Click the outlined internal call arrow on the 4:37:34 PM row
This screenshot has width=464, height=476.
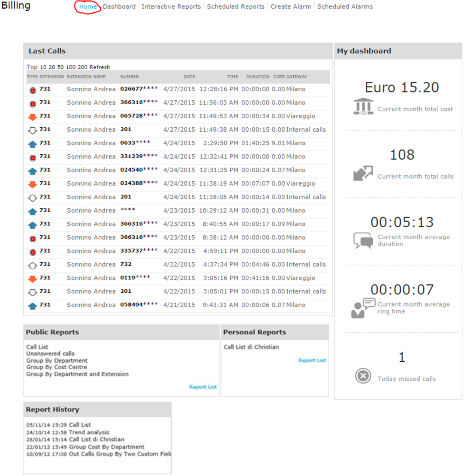[x=33, y=265]
